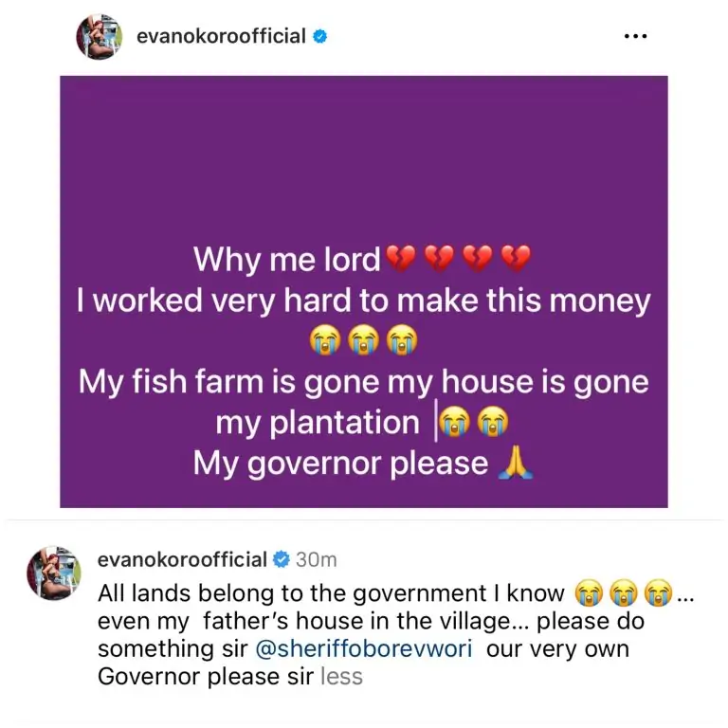Click the crying emoji after "my plantation"
Screen dimensions: 728x728
(x=454, y=423)
